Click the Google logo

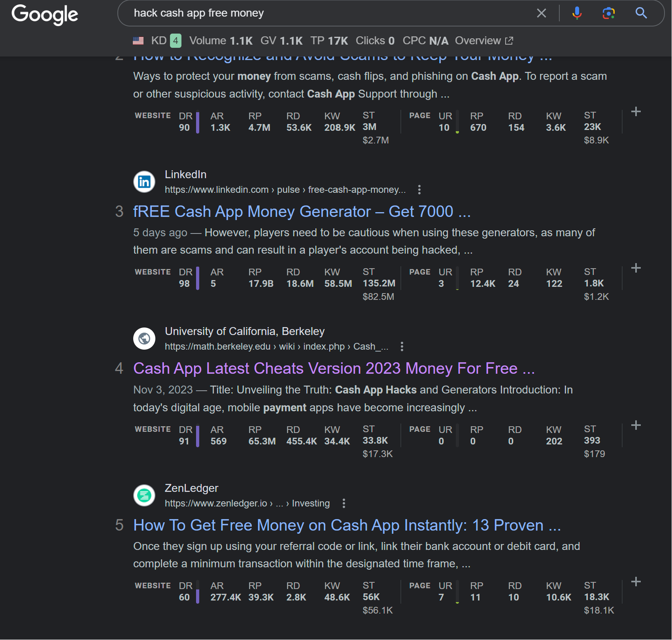(45, 15)
